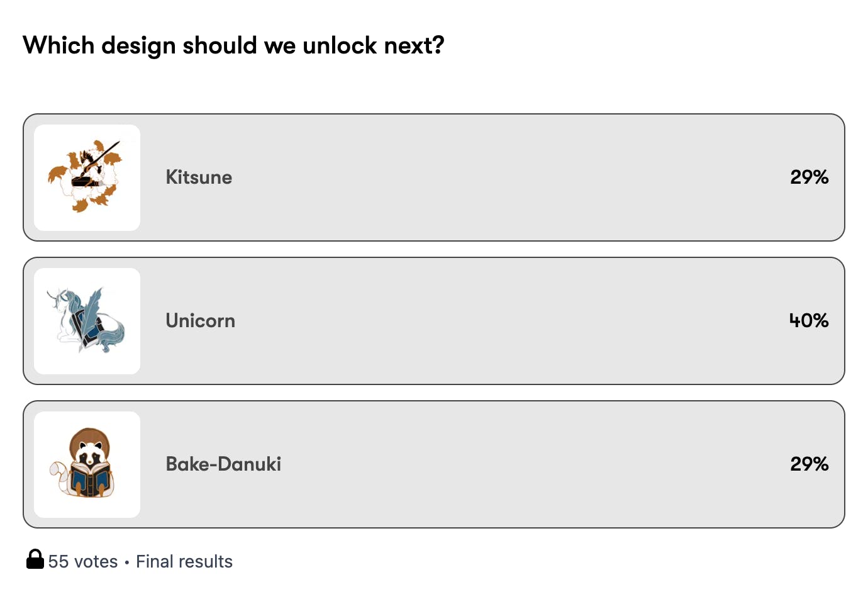
Task: Open the Unicorn pin image
Action: 87,321
